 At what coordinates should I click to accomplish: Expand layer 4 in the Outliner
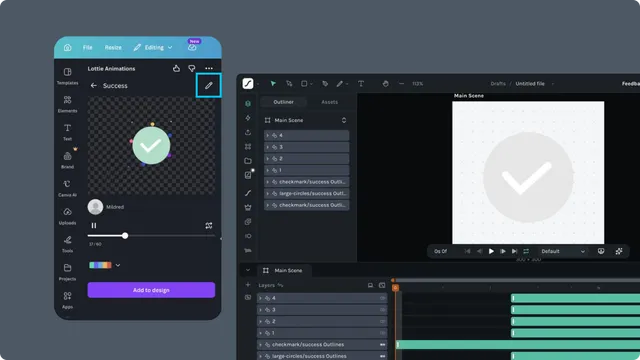268,135
